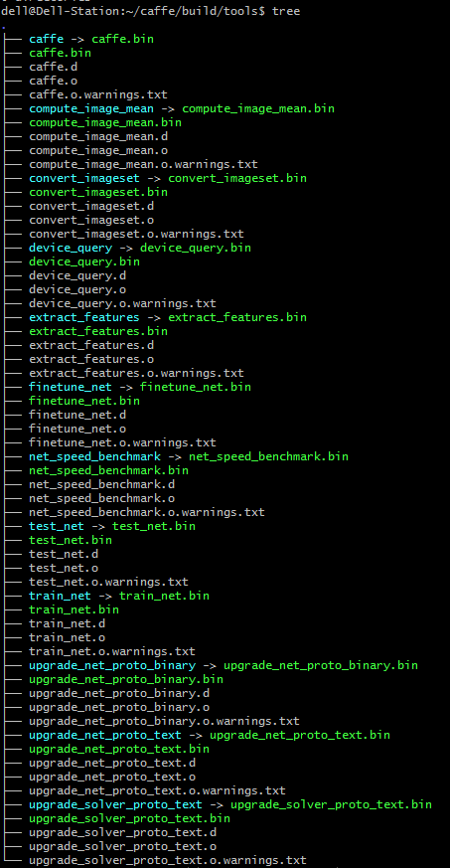450x868 pixels.
Task: Click net_speed_benchmark.d file entry
Action: click(x=101, y=484)
